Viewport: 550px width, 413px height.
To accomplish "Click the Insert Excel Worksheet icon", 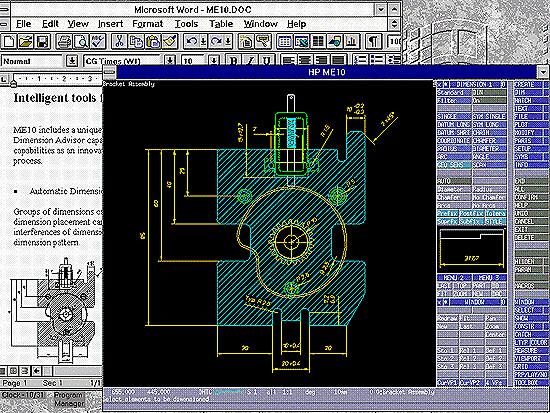I will click(301, 42).
